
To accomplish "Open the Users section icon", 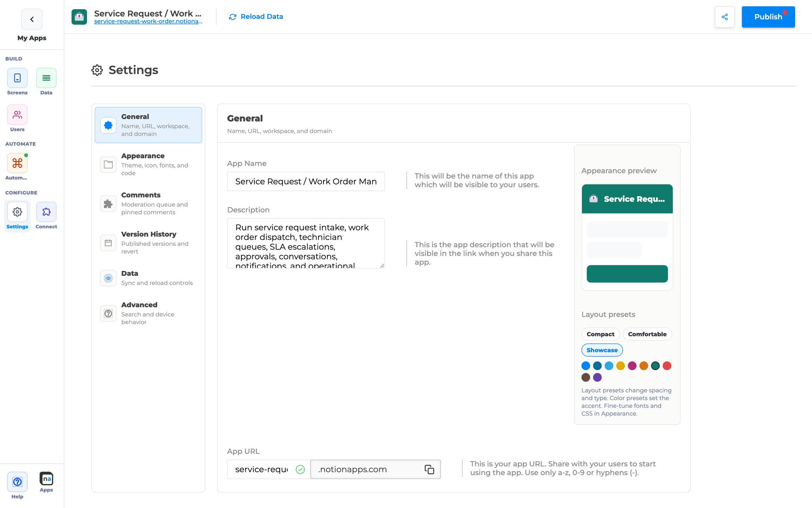I will [x=17, y=115].
